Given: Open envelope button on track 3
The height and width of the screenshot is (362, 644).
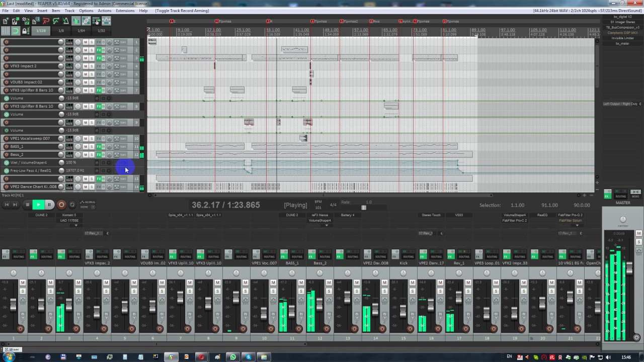Looking at the screenshot, I should tap(117, 58).
